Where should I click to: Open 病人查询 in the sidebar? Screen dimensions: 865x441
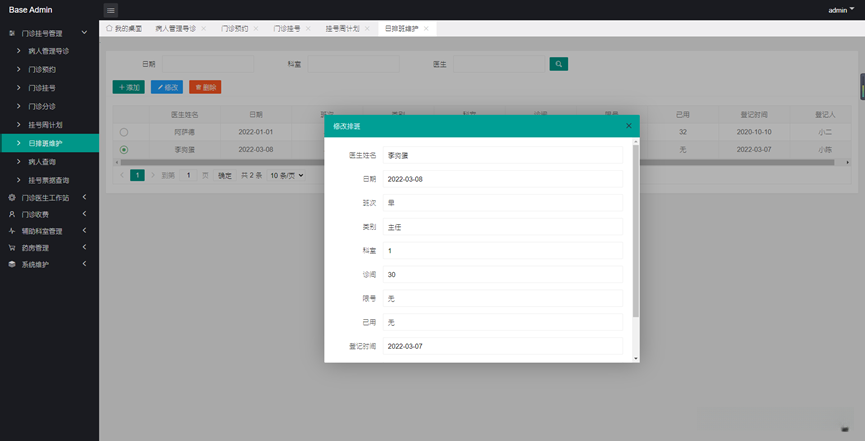(x=49, y=162)
